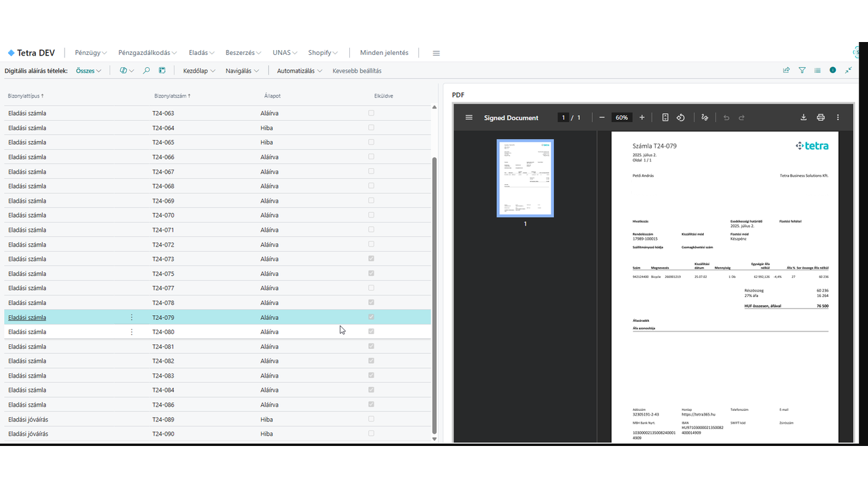Toggle the Elküldve checkbox for T24-070
The height and width of the screenshot is (488, 868).
pyautogui.click(x=371, y=215)
